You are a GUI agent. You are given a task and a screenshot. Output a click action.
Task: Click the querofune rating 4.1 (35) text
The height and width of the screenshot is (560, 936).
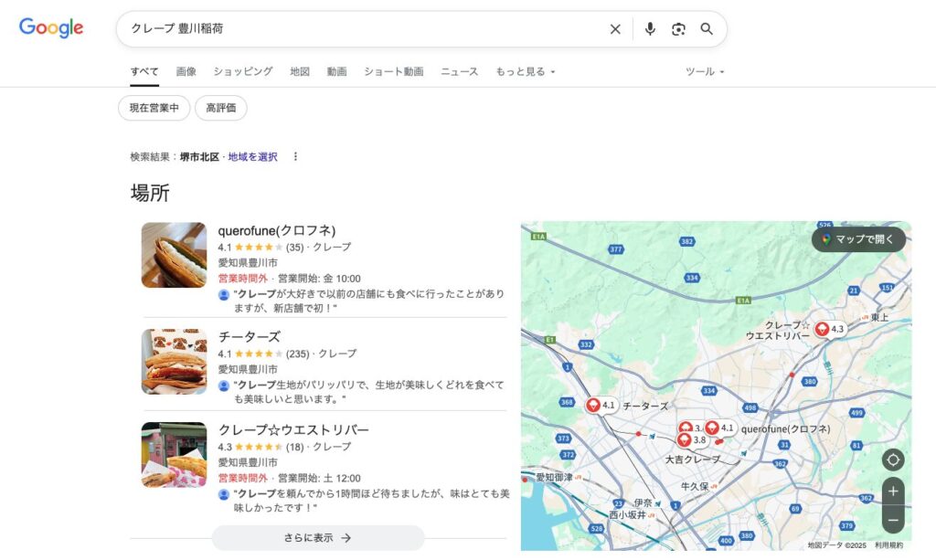click(x=261, y=247)
